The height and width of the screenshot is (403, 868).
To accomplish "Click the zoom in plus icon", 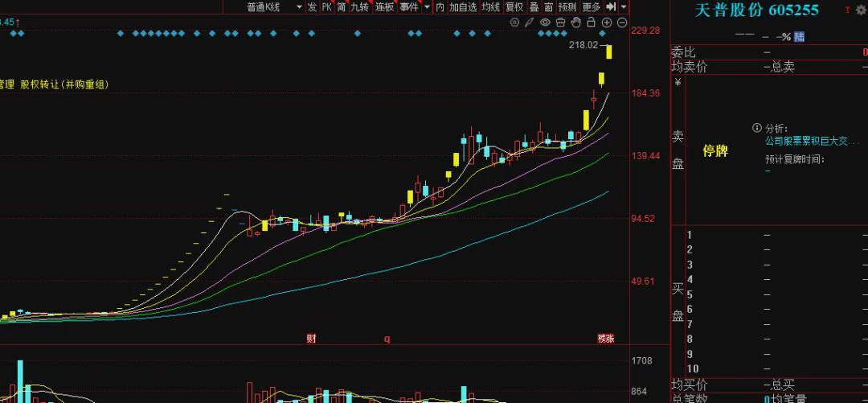I will click(607, 23).
